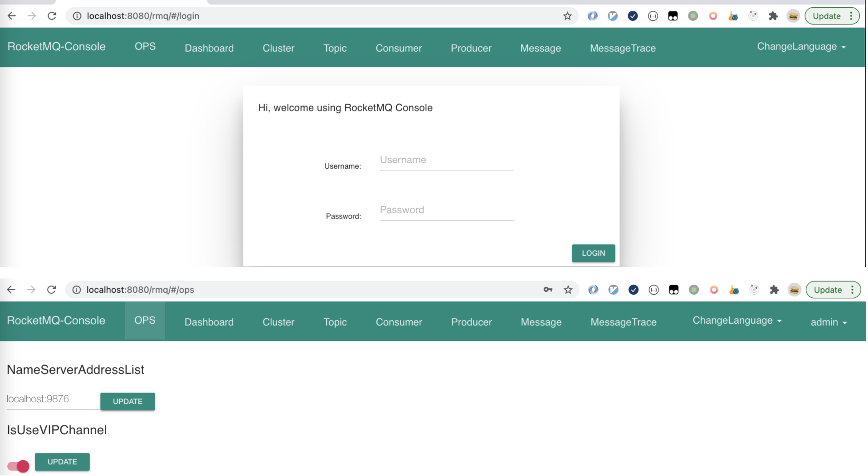
Task: Open Chrome three-dot menu in login window
Action: 852,16
